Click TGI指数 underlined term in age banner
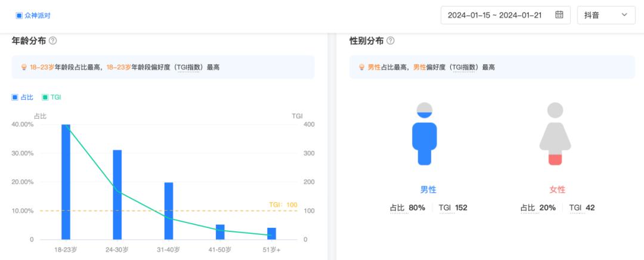This screenshot has width=644, height=260. point(188,67)
